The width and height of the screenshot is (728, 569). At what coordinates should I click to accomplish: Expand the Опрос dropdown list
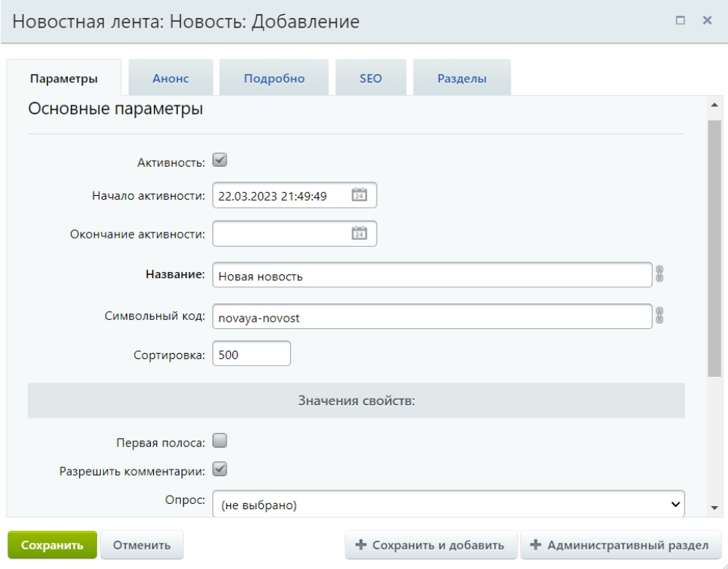[448, 505]
